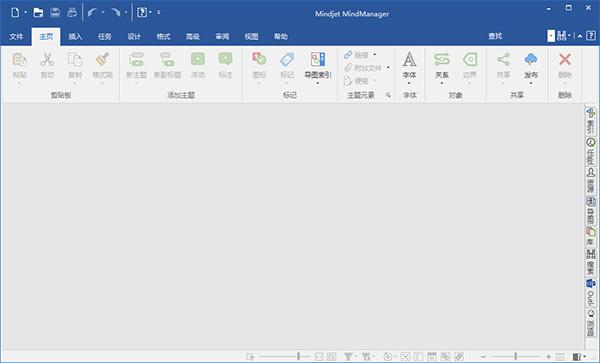Click the 链接 (Link) icon

pos(348,55)
